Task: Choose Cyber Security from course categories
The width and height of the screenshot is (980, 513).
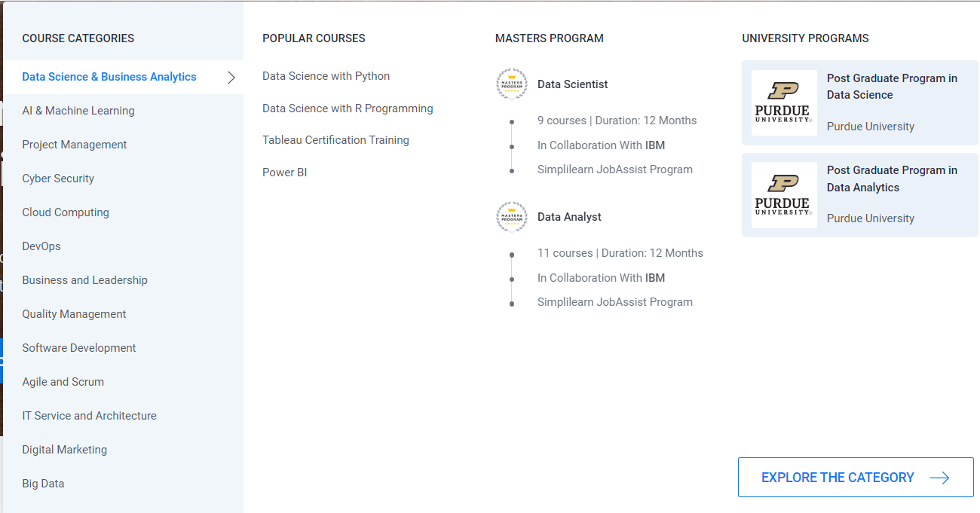Action: coord(58,179)
